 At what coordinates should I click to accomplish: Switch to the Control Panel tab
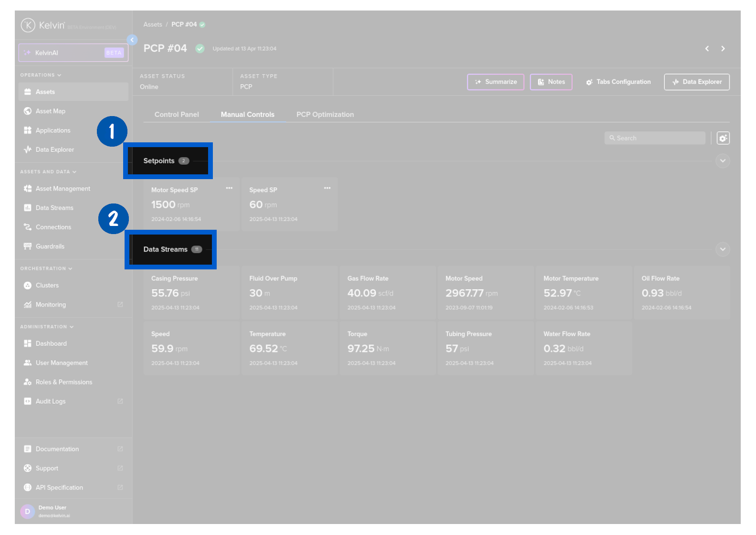coord(177,115)
